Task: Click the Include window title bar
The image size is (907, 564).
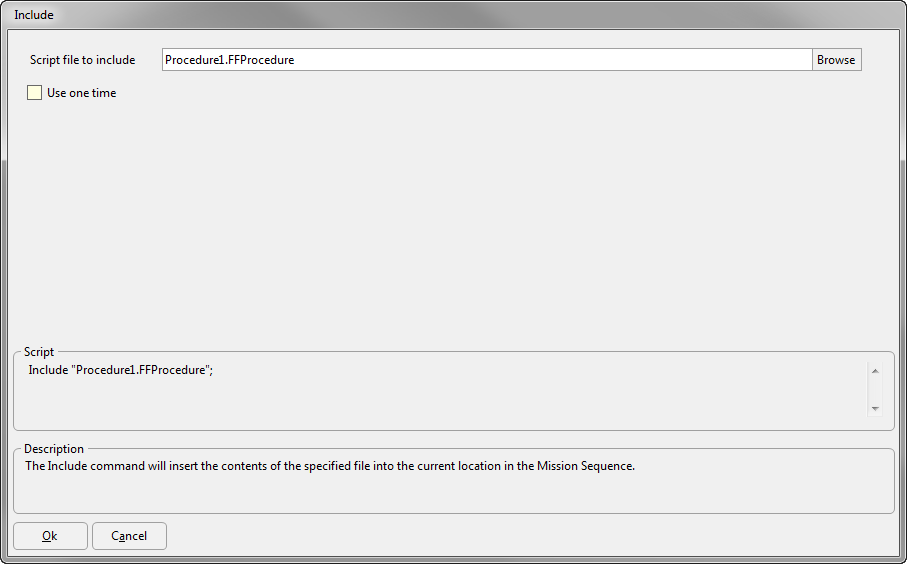Action: 454,14
